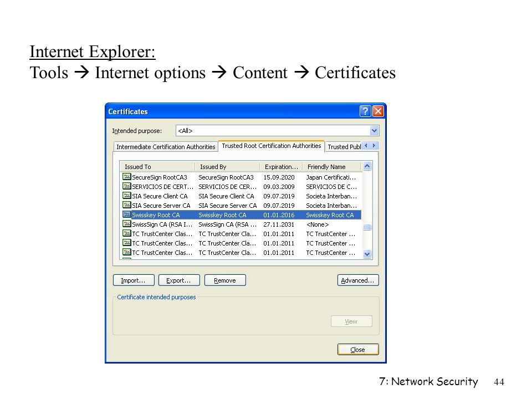
Task: Click the friendly name Japan Certificati…
Action: [331, 177]
